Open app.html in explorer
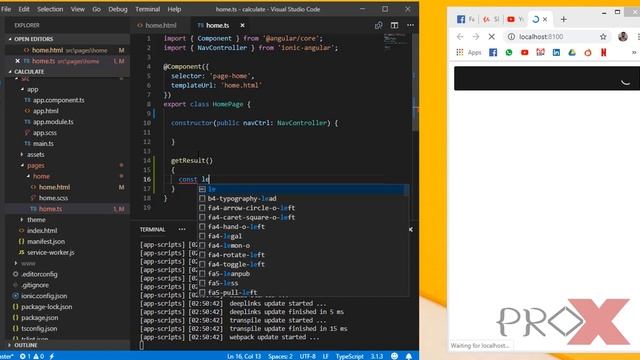This screenshot has height=360, width=640. 46,111
